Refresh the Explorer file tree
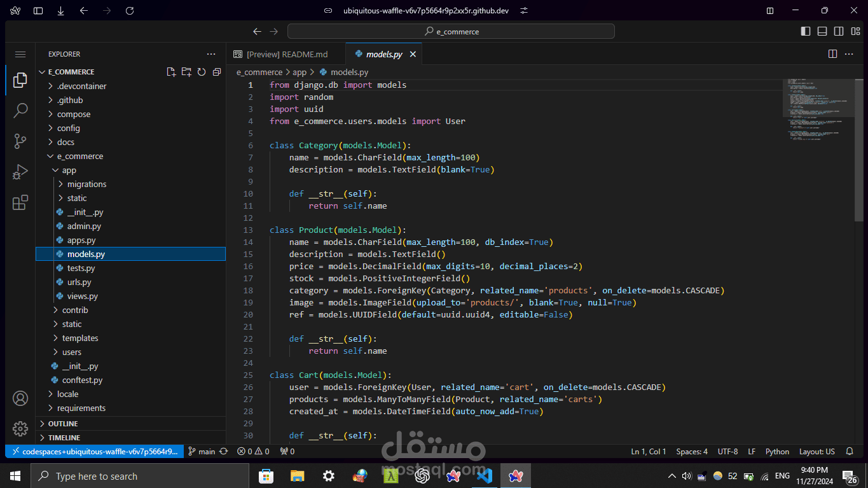 pyautogui.click(x=202, y=72)
